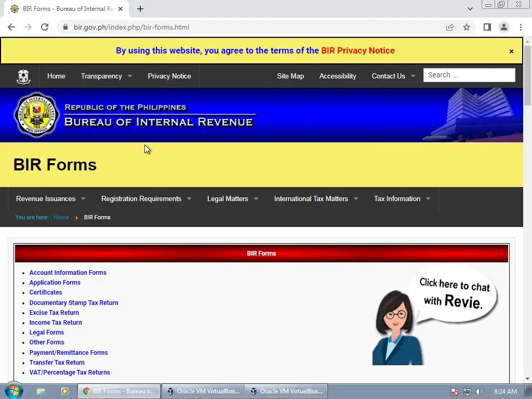Image resolution: width=532 pixels, height=399 pixels.
Task: Click the scrollbar down arrow
Action: [527, 379]
